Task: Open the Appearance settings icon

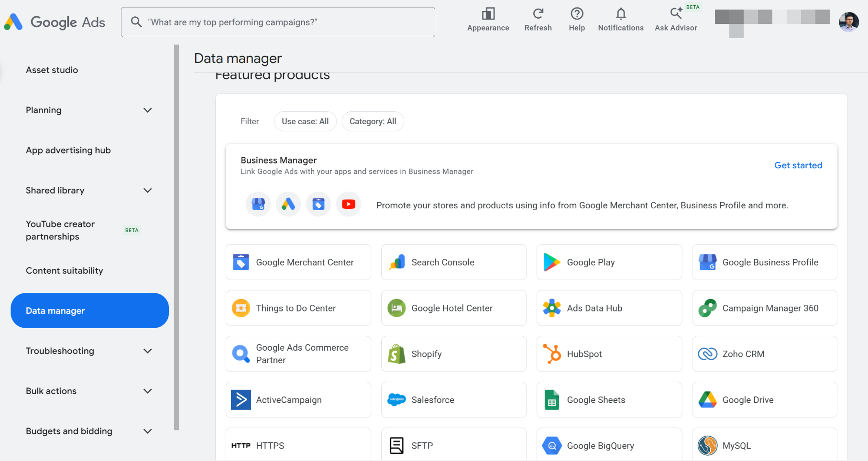Action: tap(488, 13)
